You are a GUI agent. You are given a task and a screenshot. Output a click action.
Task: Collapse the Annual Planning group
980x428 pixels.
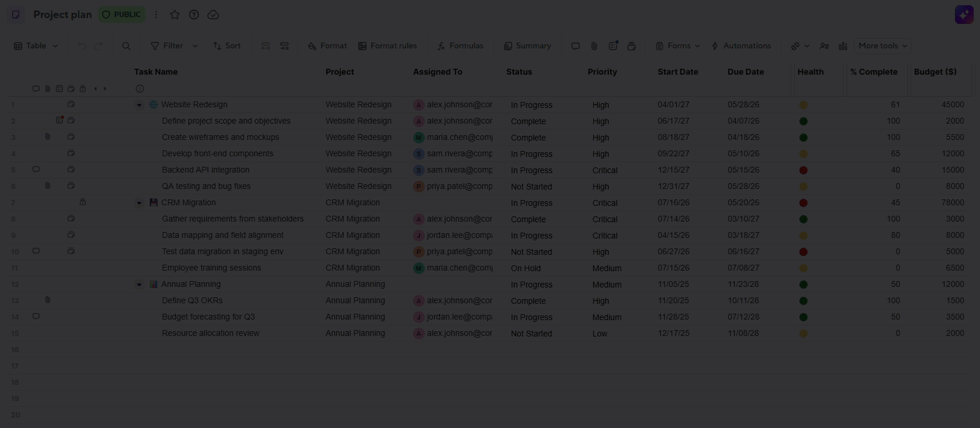(x=139, y=285)
